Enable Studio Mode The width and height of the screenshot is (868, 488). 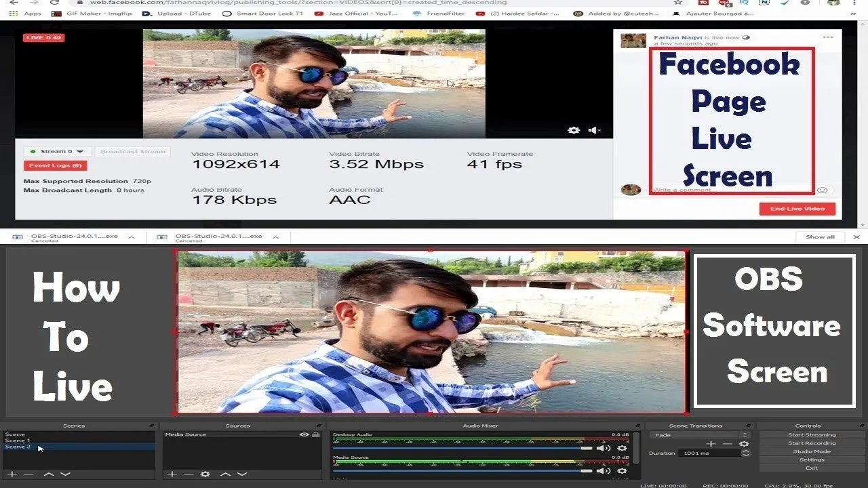tap(812, 451)
